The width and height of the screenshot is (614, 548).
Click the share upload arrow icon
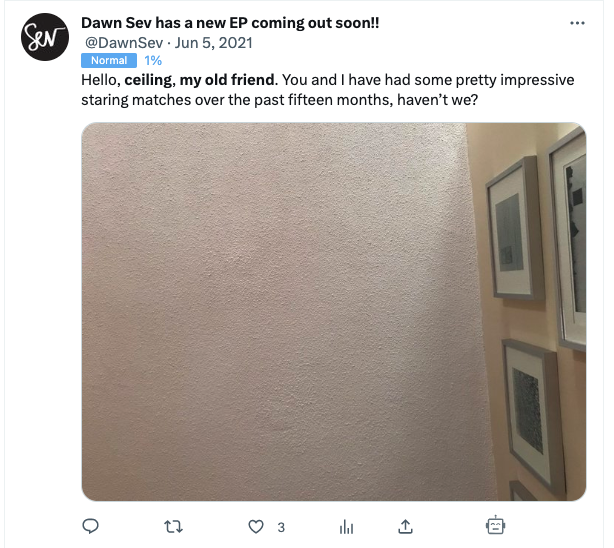tap(405, 526)
